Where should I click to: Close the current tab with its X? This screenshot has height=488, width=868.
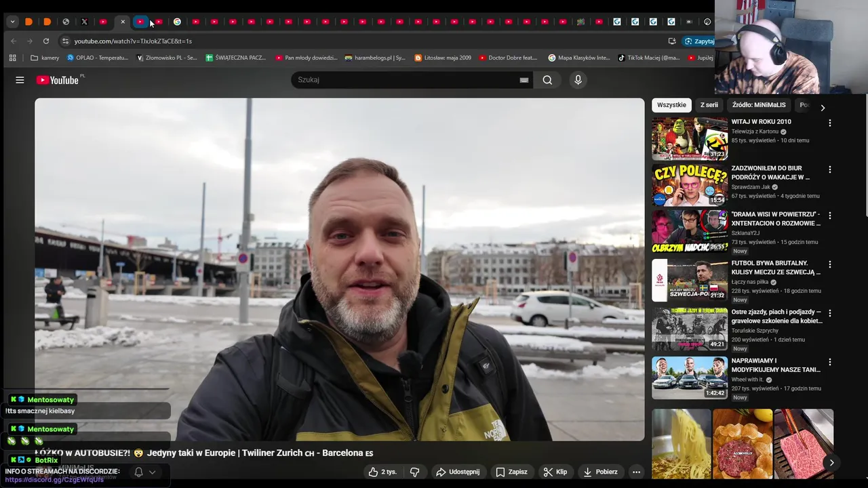coord(123,22)
